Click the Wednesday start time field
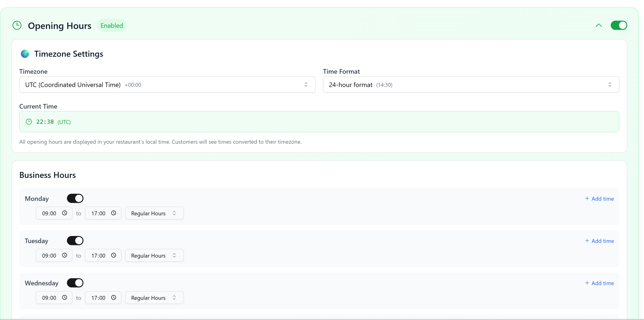This screenshot has width=644, height=320. click(49, 298)
